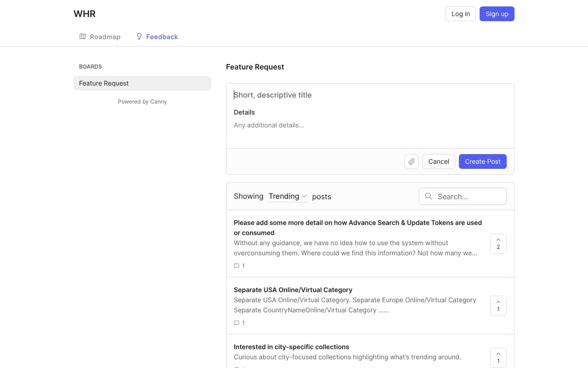The width and height of the screenshot is (588, 368).
Task: Switch to the Feedback tab
Action: point(157,37)
